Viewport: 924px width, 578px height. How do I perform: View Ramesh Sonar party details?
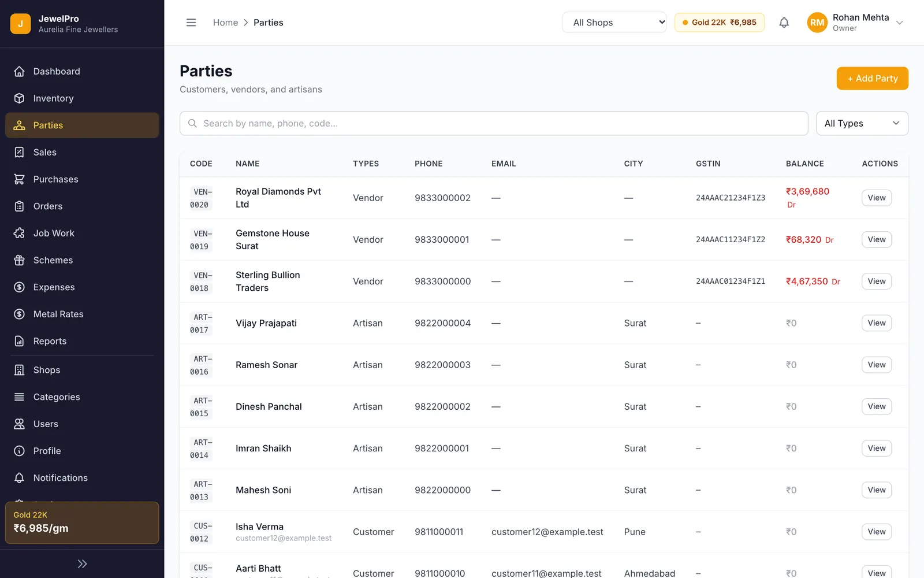pos(876,365)
